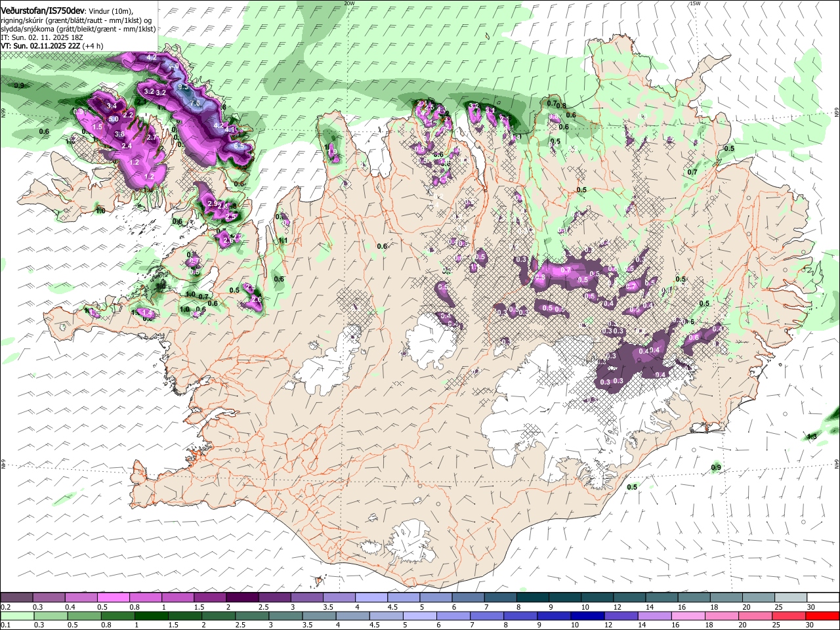This screenshot has height=630, width=840.
Task: Click the 2.9 precipitation value label
Action: (213, 204)
